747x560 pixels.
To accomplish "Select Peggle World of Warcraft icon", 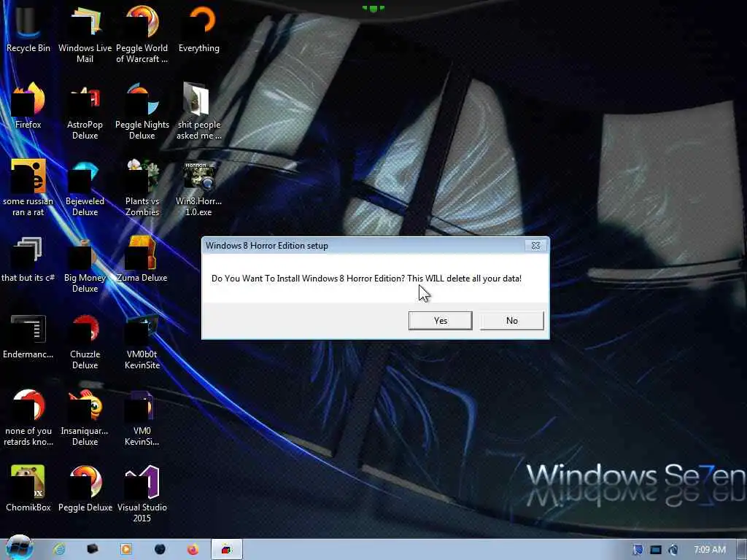I will pos(142,34).
